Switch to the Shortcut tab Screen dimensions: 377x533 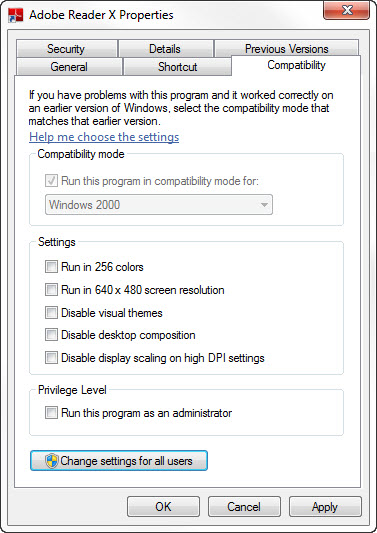pos(177,67)
